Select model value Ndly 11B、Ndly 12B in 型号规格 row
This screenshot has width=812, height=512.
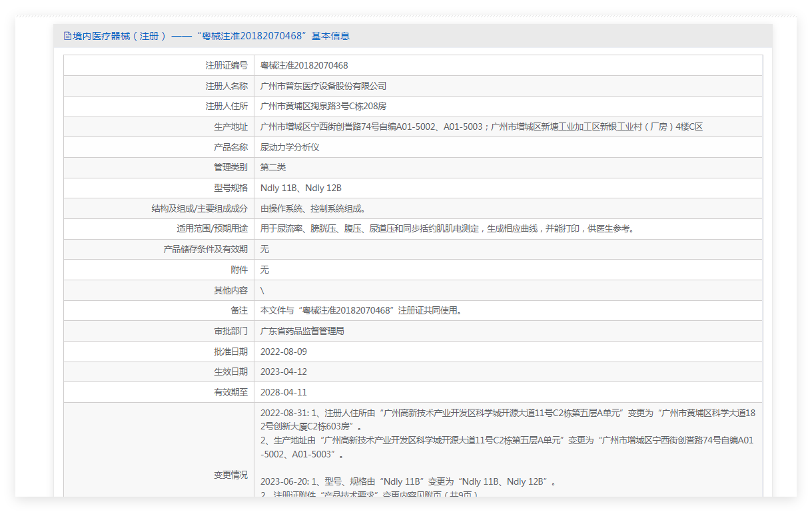300,188
